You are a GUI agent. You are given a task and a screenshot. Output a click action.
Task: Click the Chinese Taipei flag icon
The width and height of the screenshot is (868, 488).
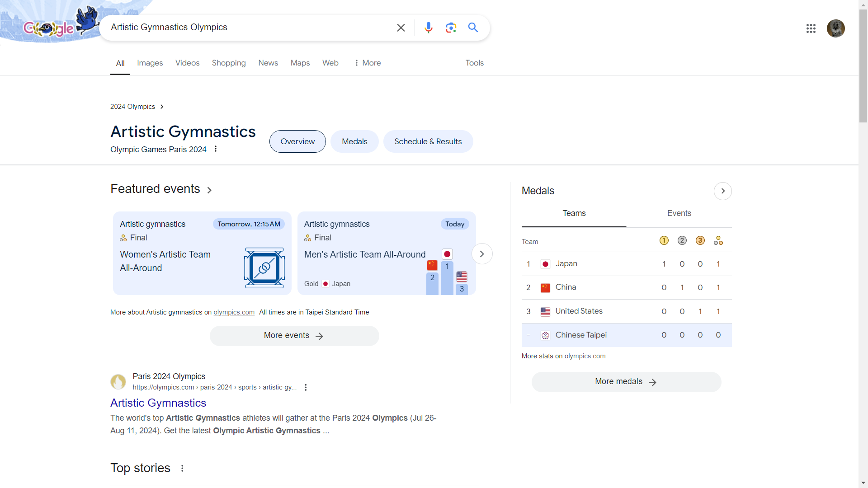545,335
